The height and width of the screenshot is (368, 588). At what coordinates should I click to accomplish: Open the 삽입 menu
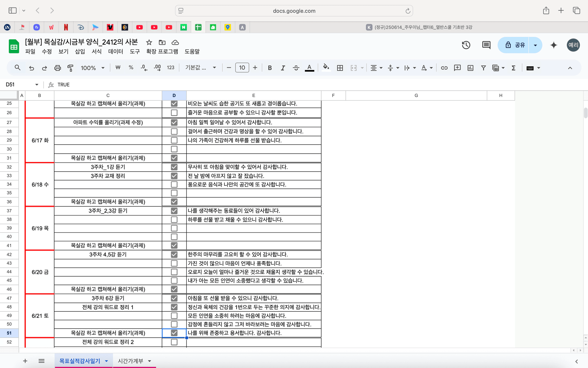pos(80,52)
